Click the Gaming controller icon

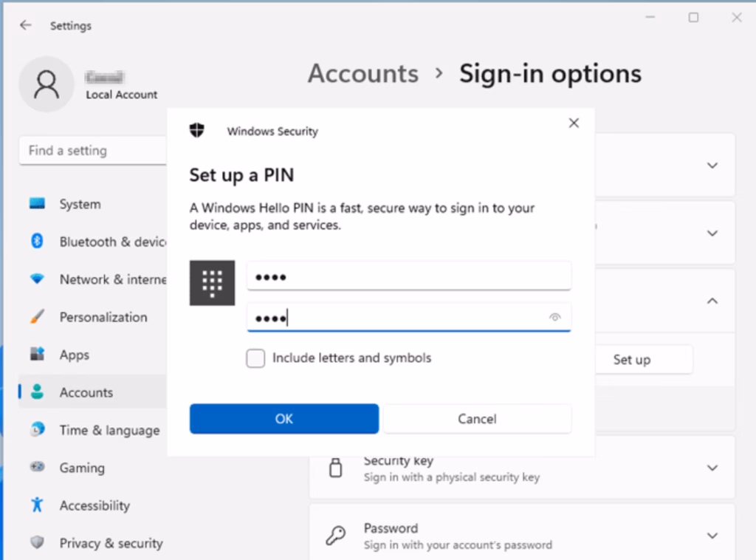click(37, 468)
